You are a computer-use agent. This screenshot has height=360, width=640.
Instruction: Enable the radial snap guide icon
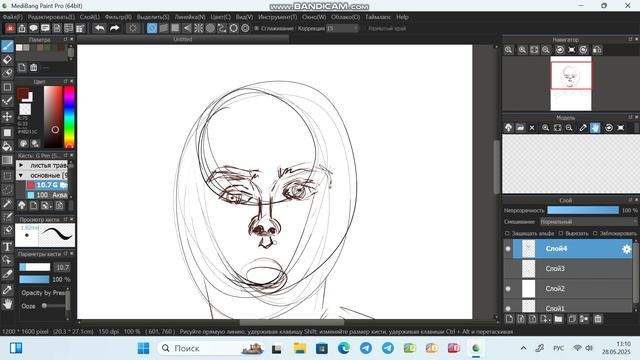pyautogui.click(x=198, y=28)
